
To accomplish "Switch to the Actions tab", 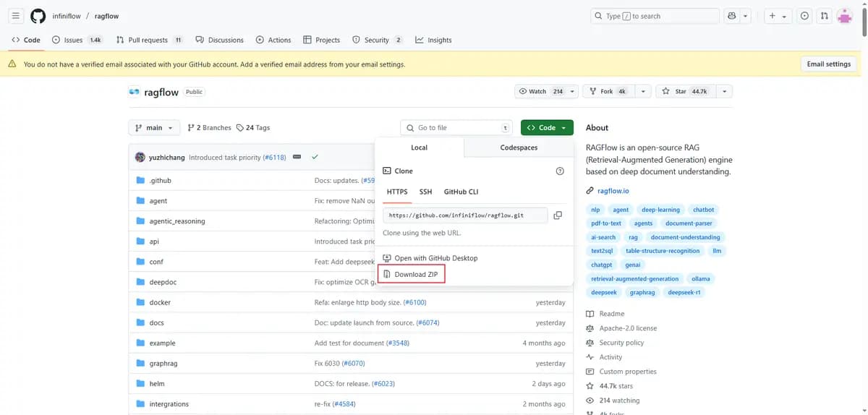I will click(273, 40).
